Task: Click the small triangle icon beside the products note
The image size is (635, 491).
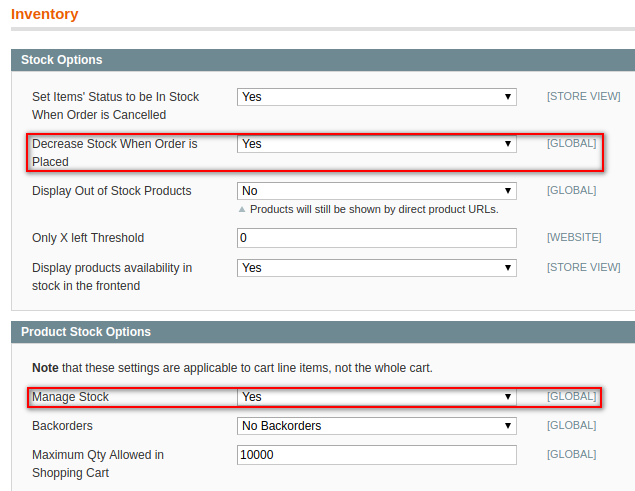Action: 242,210
